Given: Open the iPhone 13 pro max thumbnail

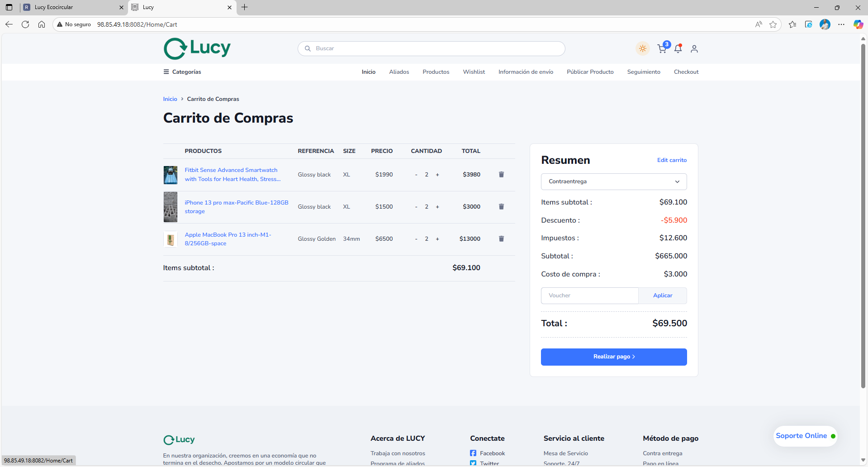Looking at the screenshot, I should tap(171, 207).
